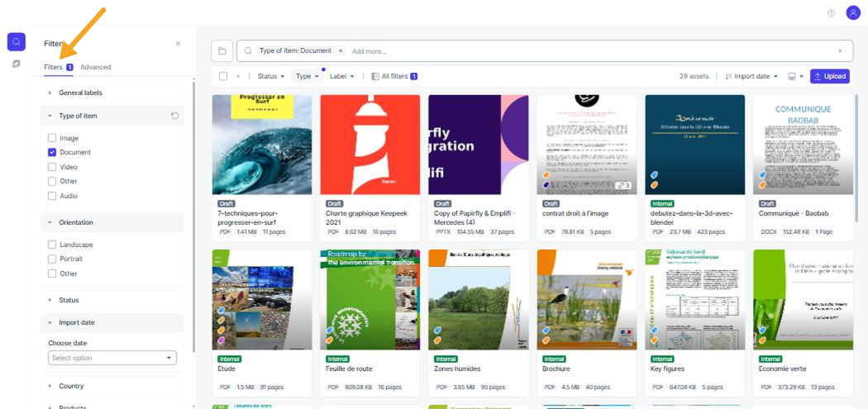Click the Upload button
Viewport: 868px width, 409px height.
pos(829,76)
